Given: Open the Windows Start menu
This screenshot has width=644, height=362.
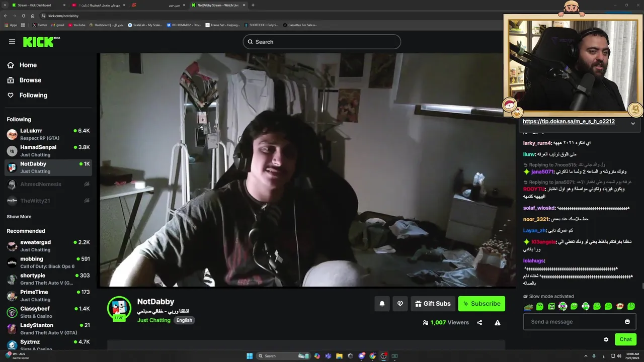Looking at the screenshot, I should (250, 356).
